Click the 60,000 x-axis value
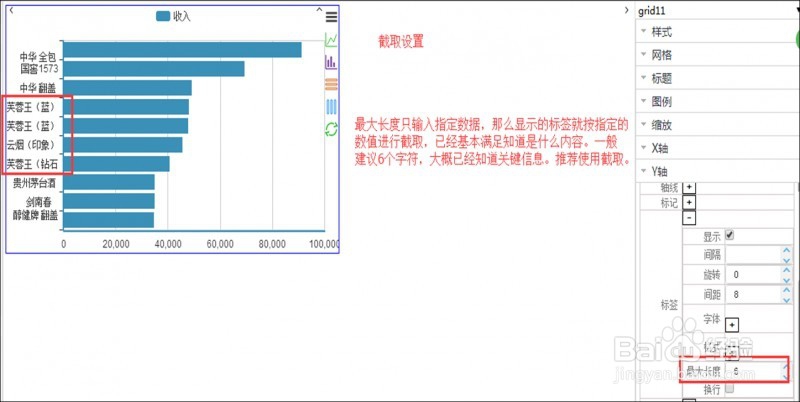This screenshot has width=800, height=402. [220, 244]
